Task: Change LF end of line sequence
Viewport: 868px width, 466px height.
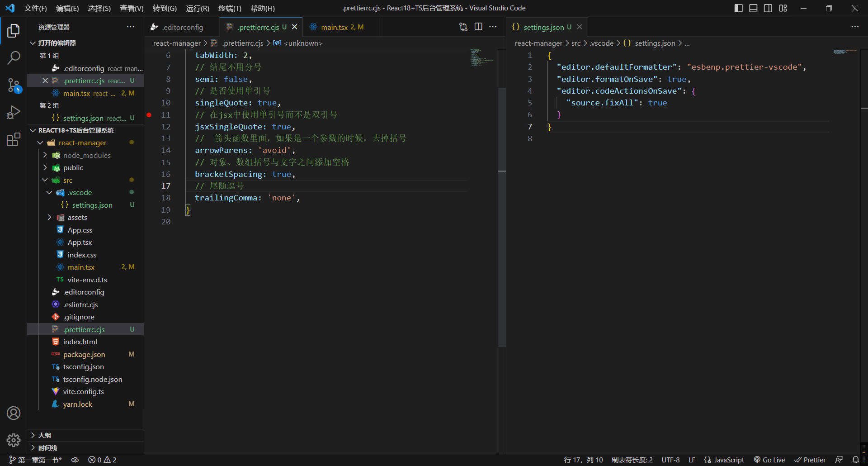Action: click(x=692, y=460)
